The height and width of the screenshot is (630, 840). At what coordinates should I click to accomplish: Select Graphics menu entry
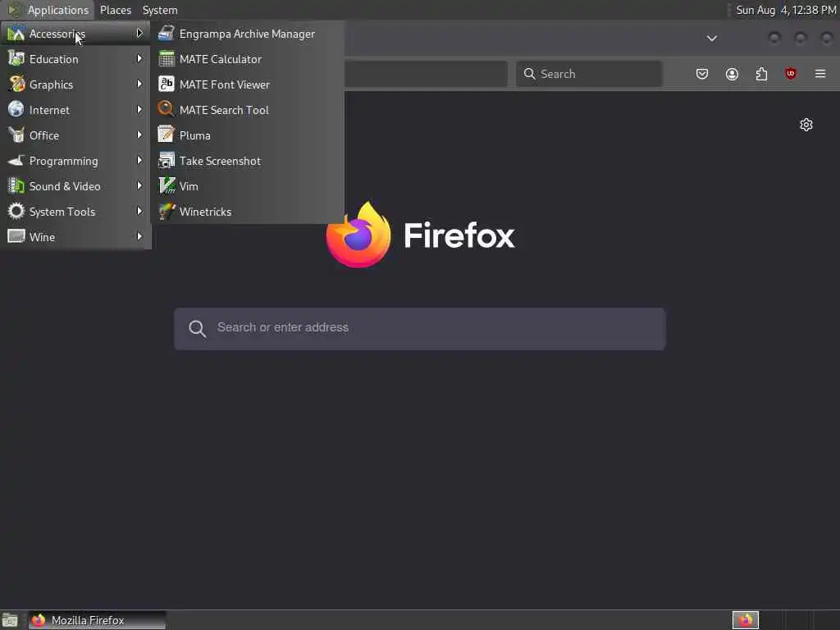click(75, 84)
